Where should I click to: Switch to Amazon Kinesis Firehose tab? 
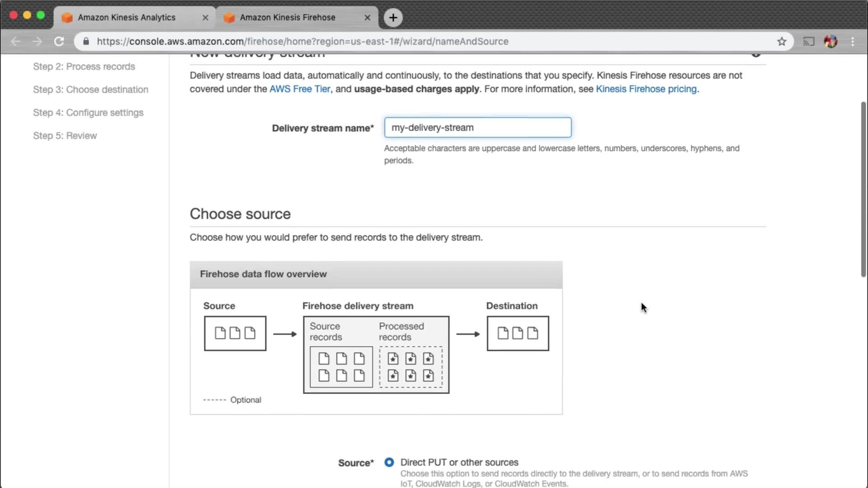pyautogui.click(x=288, y=18)
